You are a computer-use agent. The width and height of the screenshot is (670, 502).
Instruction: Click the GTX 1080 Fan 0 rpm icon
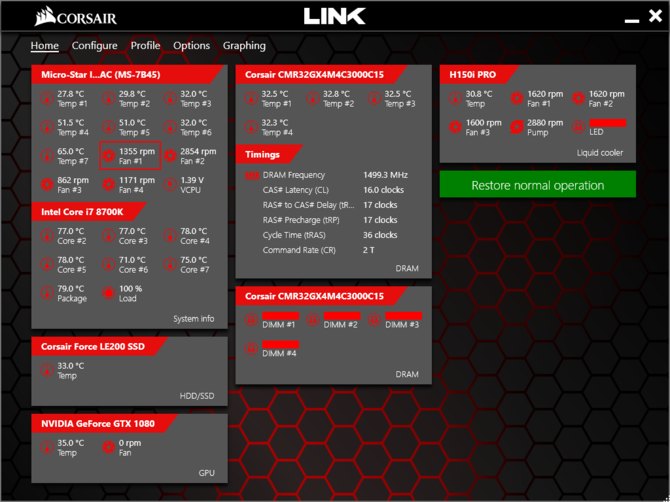(109, 447)
